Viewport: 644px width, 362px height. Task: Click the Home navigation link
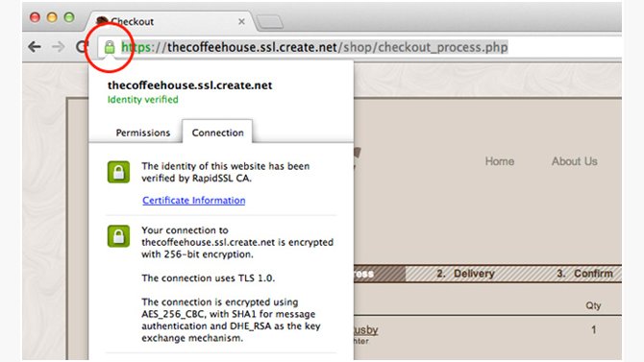point(500,161)
